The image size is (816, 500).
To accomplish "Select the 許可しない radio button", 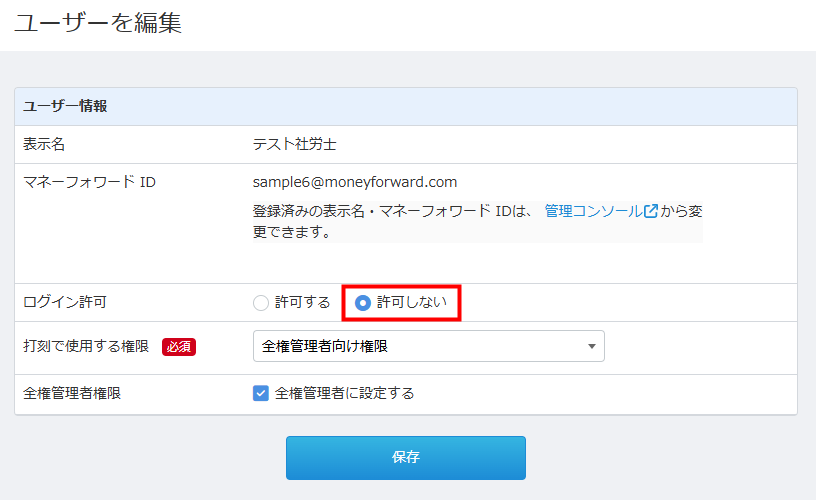I will point(363,302).
